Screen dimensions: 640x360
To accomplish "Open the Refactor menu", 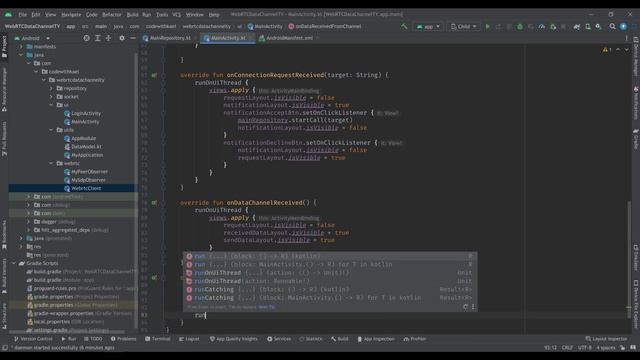I will click(111, 14).
